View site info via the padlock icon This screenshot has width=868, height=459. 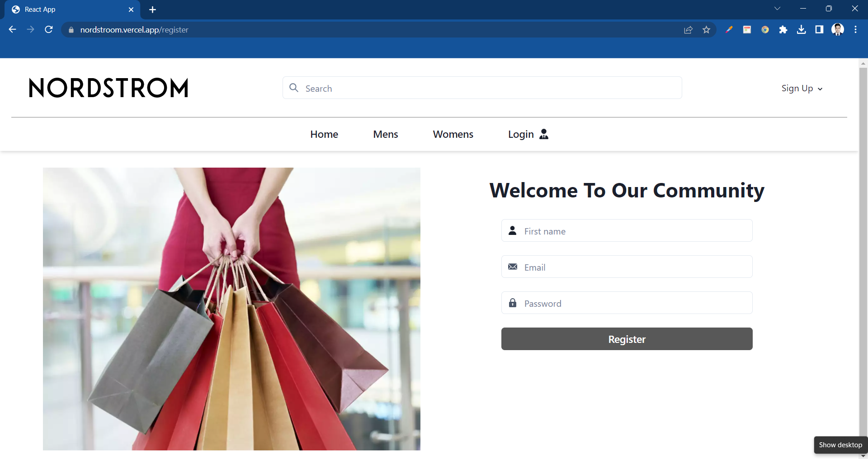click(x=71, y=30)
